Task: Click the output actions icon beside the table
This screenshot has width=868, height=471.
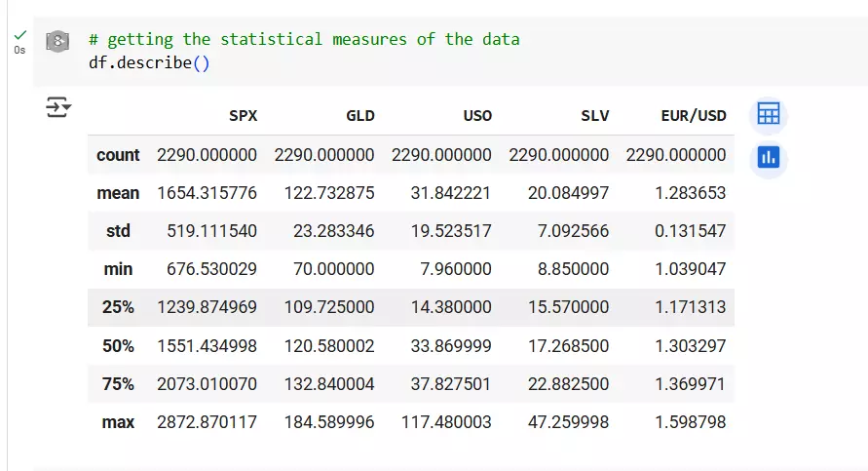Action: pos(58,107)
